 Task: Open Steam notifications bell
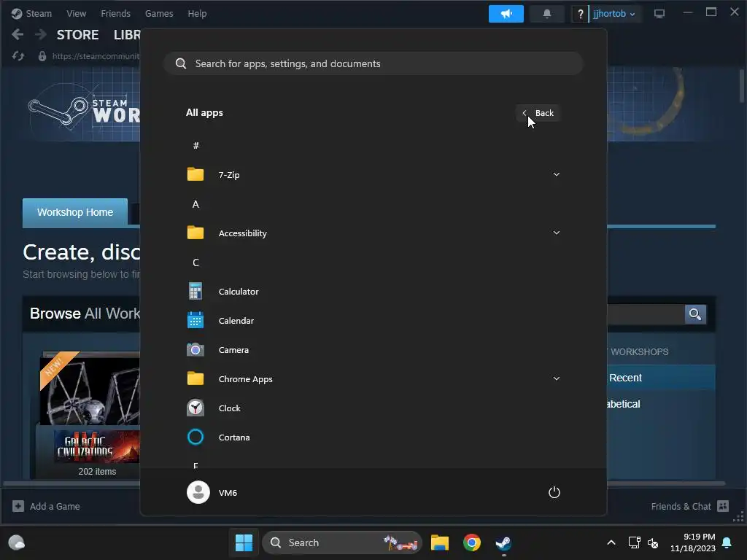coord(547,14)
